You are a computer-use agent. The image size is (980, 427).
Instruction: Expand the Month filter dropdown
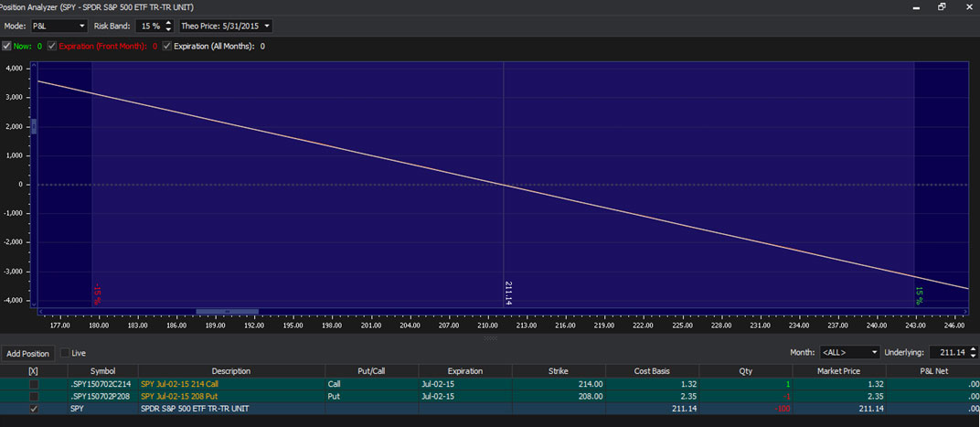[849, 352]
